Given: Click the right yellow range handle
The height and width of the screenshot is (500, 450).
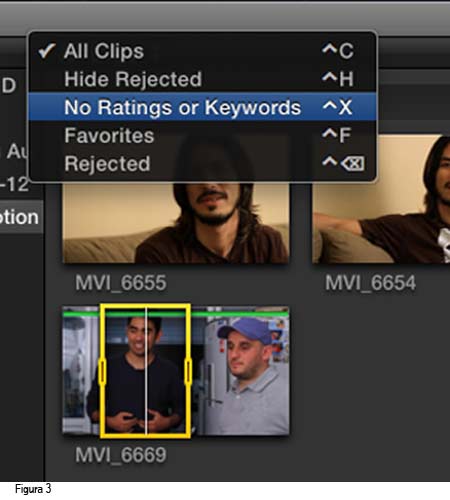Looking at the screenshot, I should [x=188, y=371].
